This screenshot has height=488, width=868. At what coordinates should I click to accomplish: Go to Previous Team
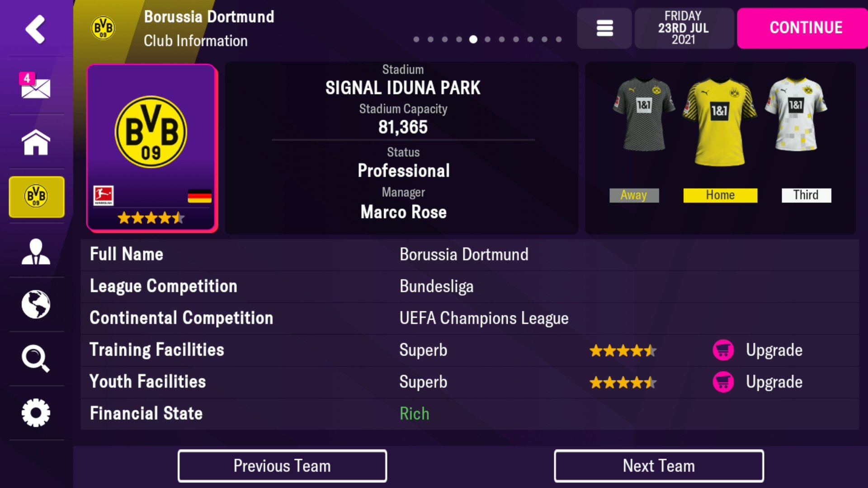[282, 466]
